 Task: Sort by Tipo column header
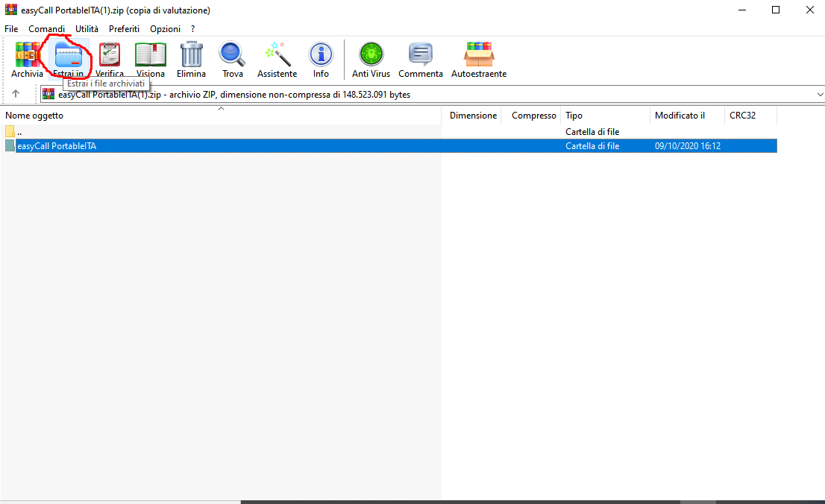pyautogui.click(x=606, y=116)
